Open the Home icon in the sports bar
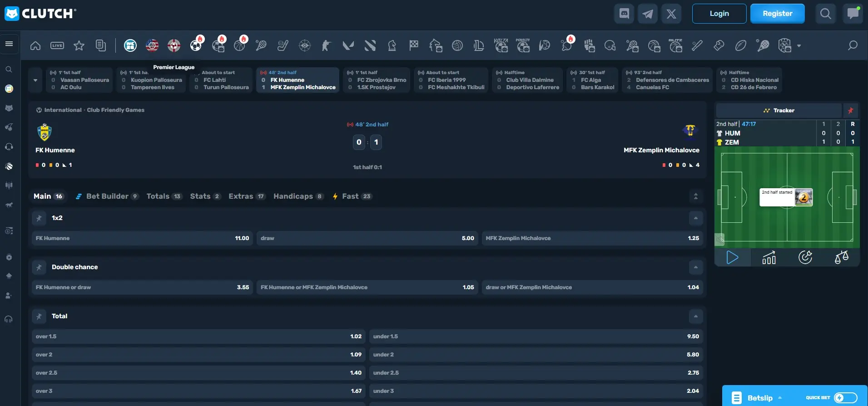This screenshot has width=868, height=406. click(35, 45)
